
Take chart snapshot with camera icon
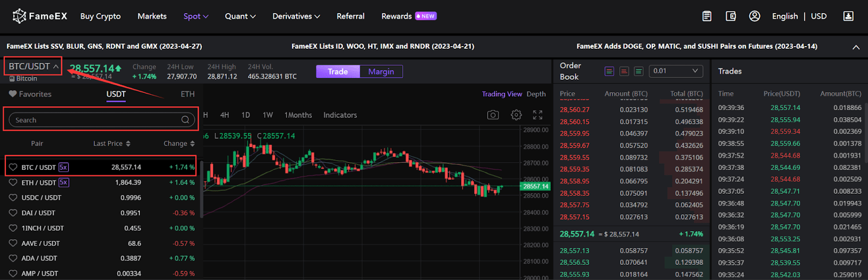coord(493,115)
